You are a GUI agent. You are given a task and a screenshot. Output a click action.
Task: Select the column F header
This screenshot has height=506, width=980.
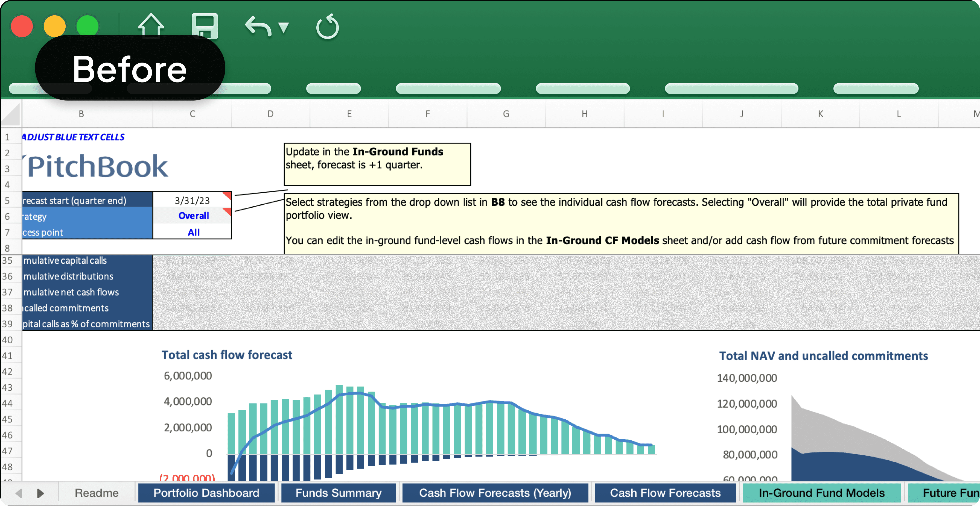point(428,114)
